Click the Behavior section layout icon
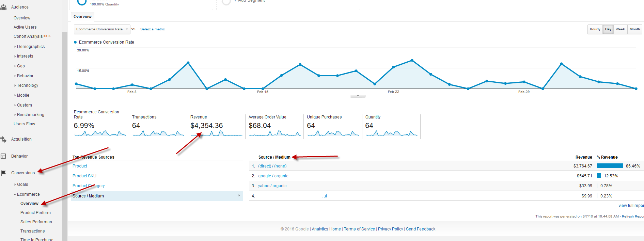This screenshot has height=241, width=644. coord(3,156)
